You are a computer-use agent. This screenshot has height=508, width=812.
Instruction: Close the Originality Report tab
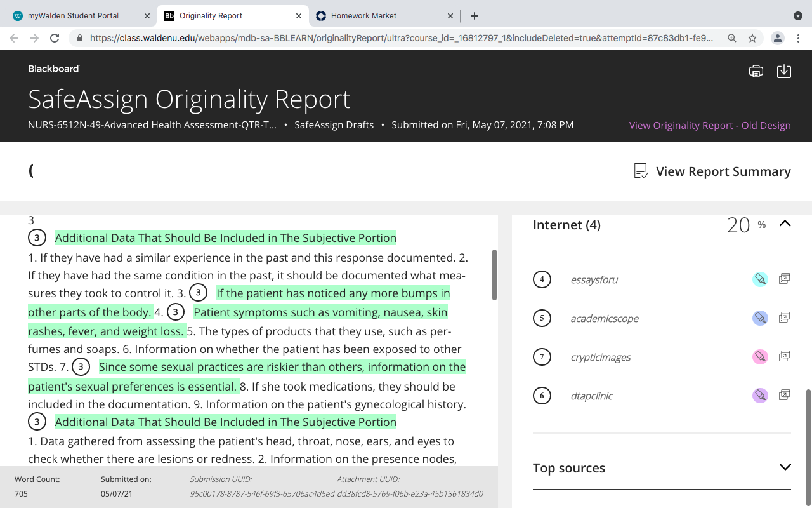[x=298, y=16]
